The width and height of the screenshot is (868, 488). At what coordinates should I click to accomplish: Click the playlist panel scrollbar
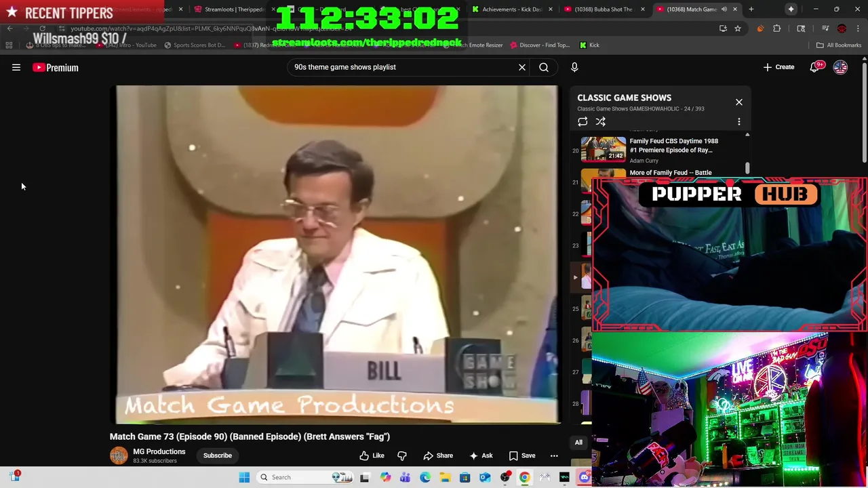pos(747,167)
